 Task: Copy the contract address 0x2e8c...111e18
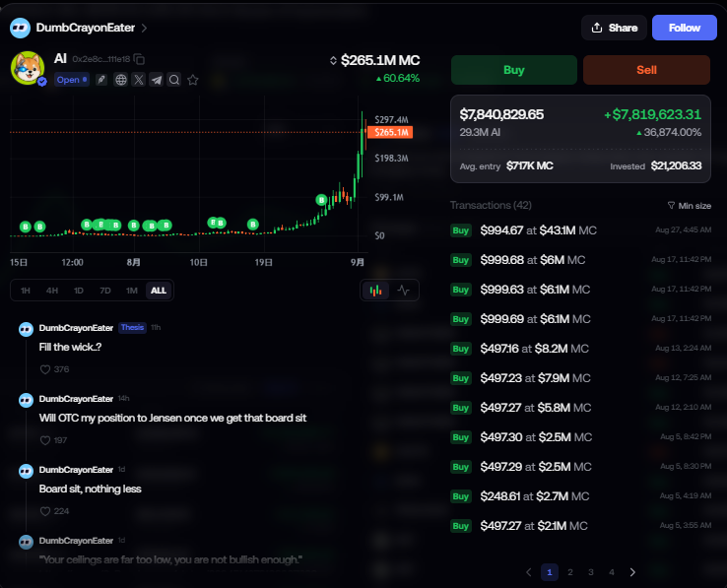(139, 59)
